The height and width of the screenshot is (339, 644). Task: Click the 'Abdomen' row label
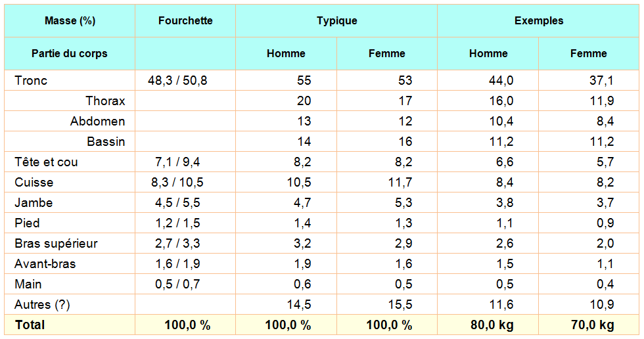coord(98,122)
